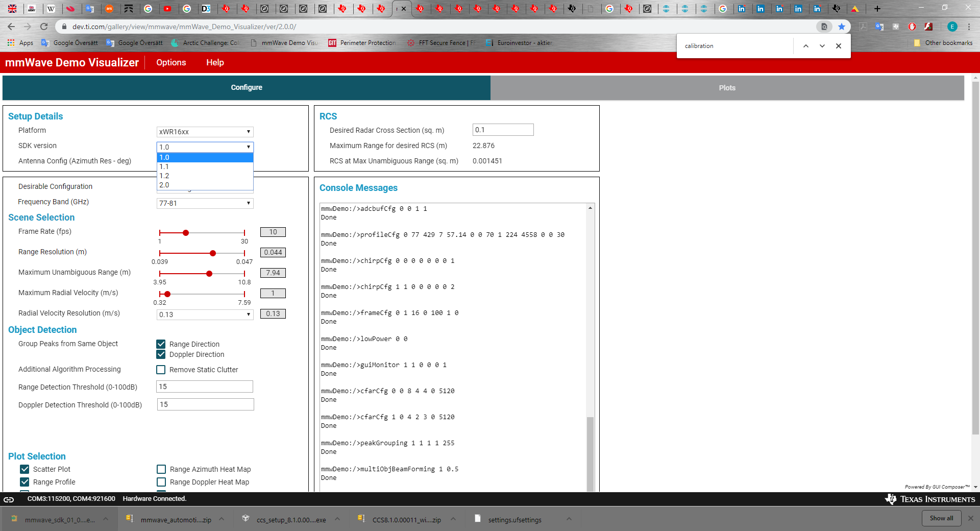Click the user profile avatar icon
Screen dimensions: 980x531
tap(952, 27)
